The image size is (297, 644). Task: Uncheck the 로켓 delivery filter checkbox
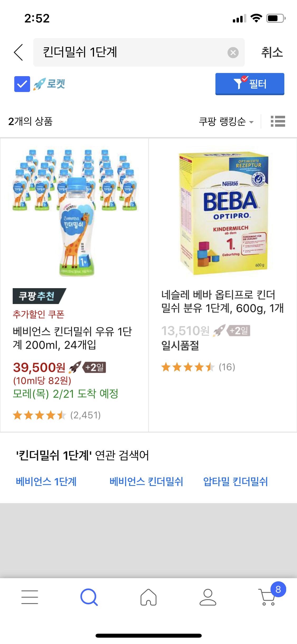coord(22,84)
